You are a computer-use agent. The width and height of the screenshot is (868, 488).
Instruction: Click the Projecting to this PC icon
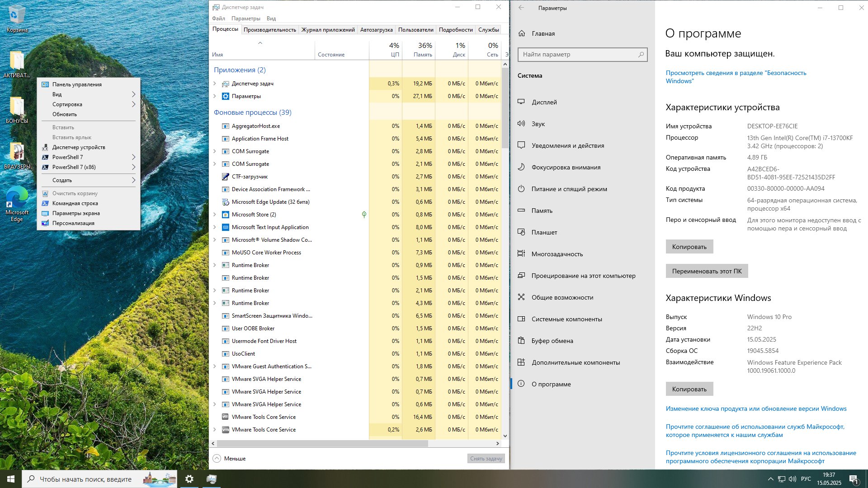click(521, 276)
